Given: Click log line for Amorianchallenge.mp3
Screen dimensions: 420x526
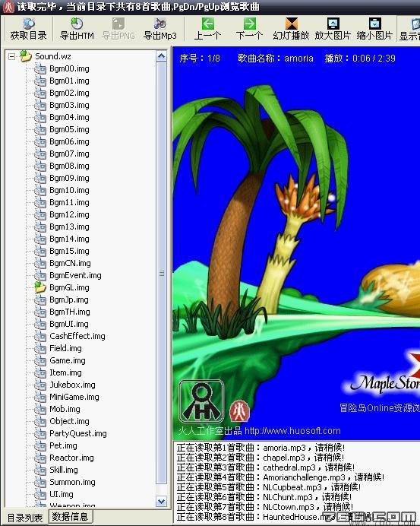Looking at the screenshot, I should point(280,477).
